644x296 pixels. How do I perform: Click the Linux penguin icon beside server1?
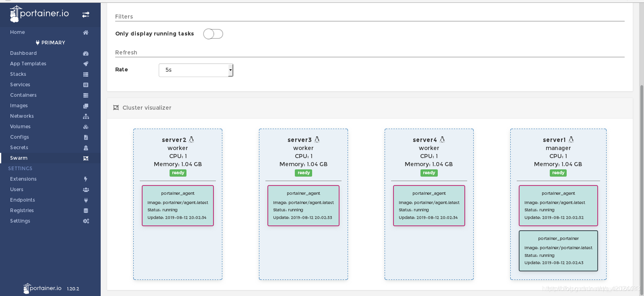571,140
